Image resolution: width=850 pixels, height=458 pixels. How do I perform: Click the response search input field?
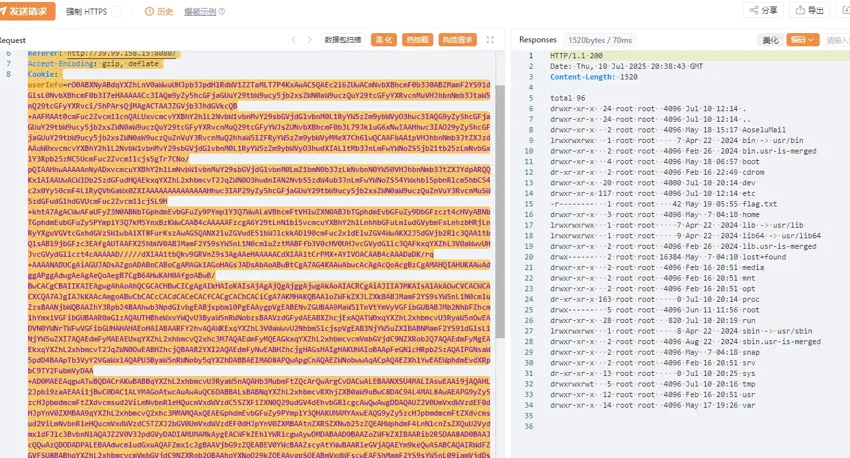coord(836,40)
